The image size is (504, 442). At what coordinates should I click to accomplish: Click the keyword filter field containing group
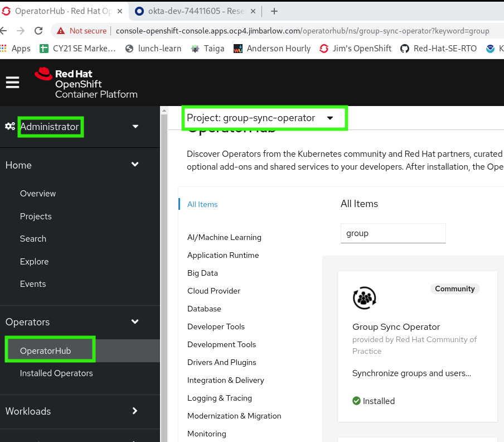[393, 233]
